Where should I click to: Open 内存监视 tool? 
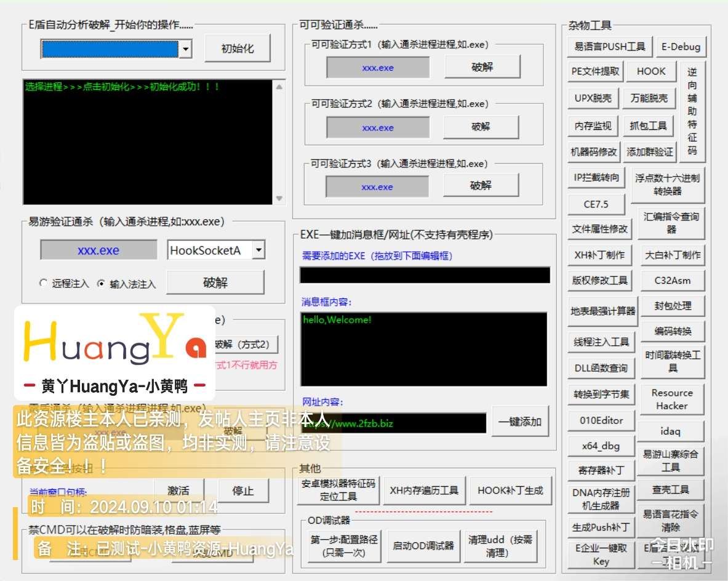click(593, 126)
